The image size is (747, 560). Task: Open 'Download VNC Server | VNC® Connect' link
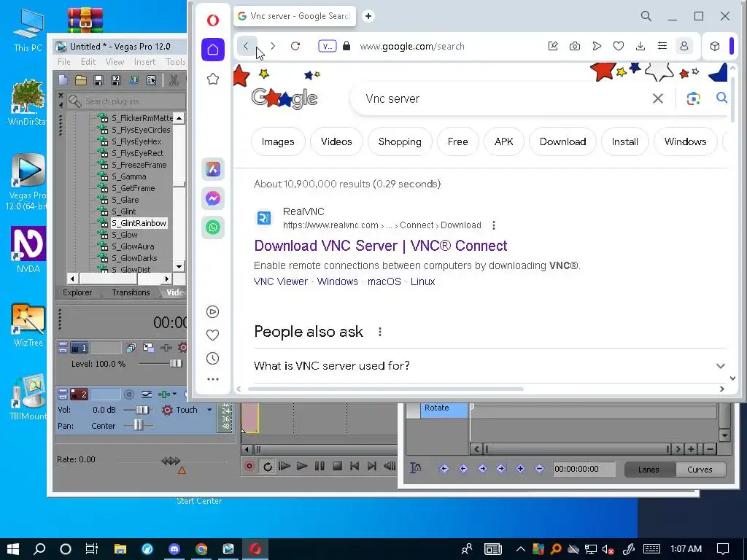381,246
